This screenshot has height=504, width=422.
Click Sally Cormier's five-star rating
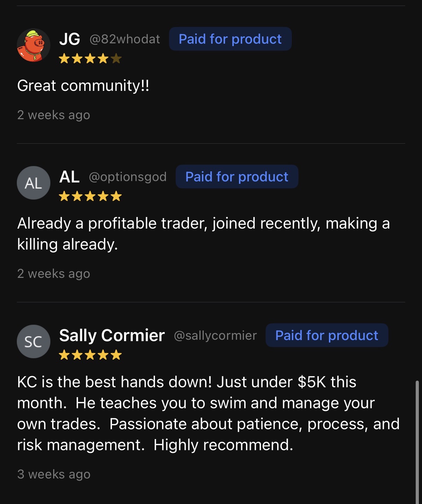[90, 355]
